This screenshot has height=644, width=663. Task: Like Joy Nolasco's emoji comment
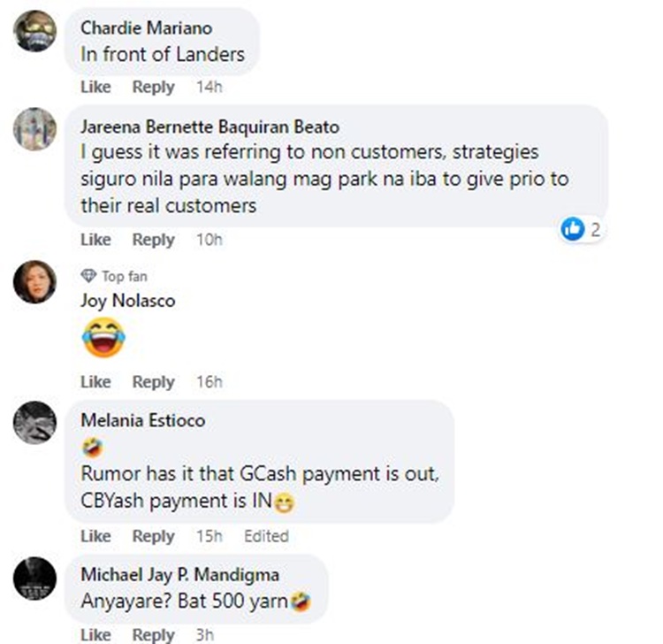click(x=96, y=381)
